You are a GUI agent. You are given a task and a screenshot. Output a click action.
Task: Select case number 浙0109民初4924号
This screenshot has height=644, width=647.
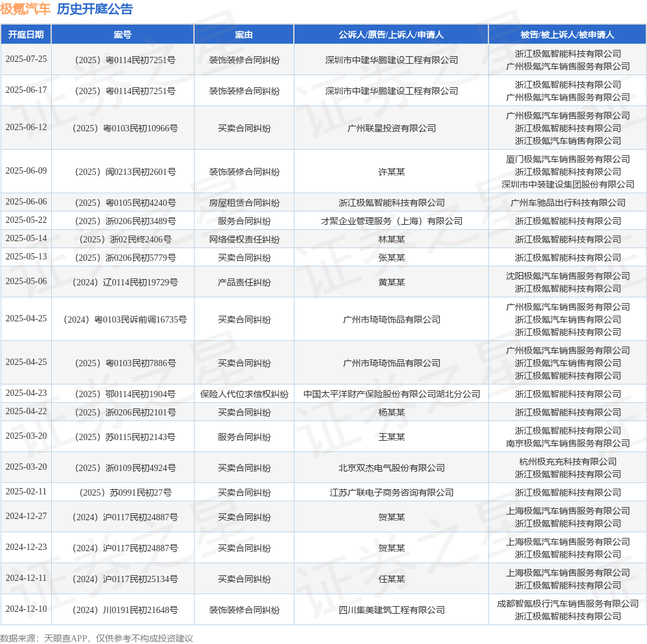pos(125,468)
